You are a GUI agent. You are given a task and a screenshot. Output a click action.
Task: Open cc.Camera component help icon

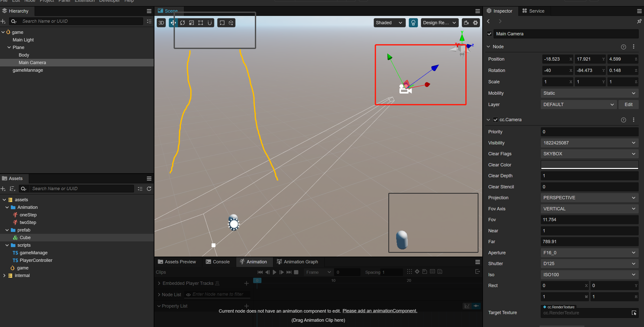[x=623, y=120]
